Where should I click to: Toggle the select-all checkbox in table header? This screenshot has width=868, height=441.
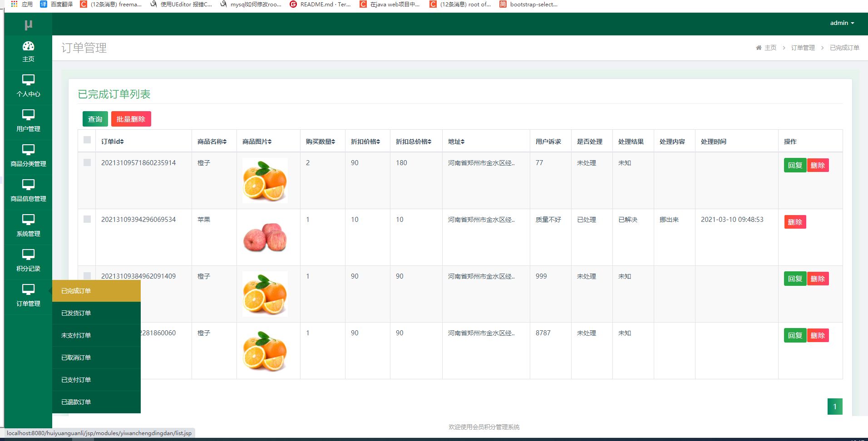(x=87, y=140)
